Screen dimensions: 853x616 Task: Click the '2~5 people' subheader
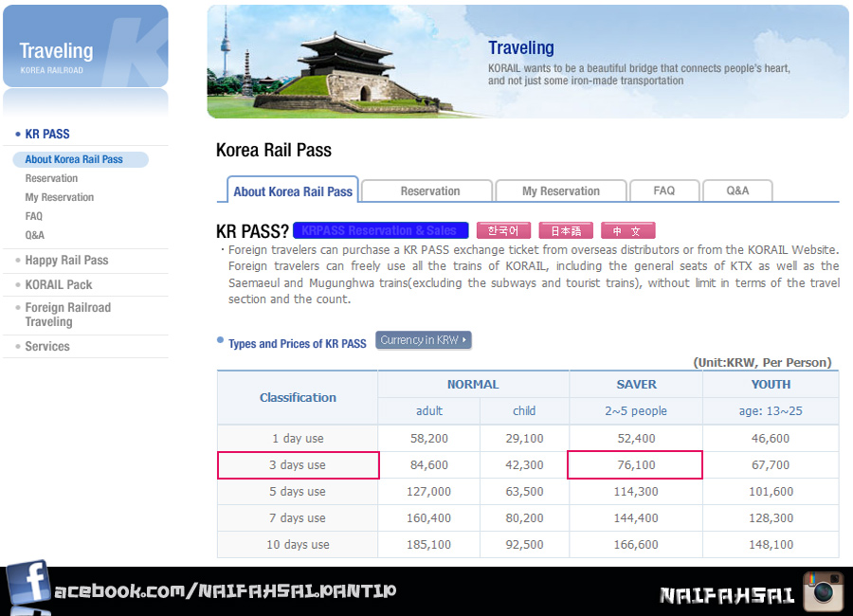tap(636, 411)
